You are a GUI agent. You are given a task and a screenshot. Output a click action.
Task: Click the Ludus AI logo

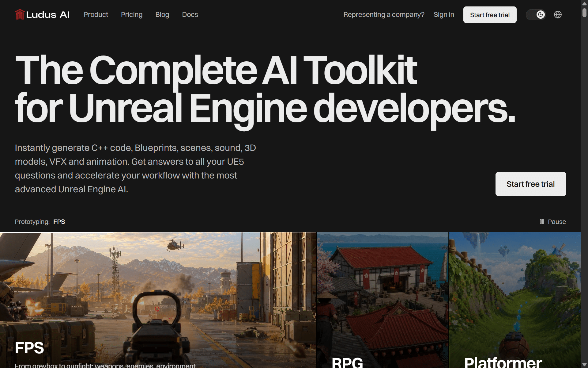tap(42, 14)
